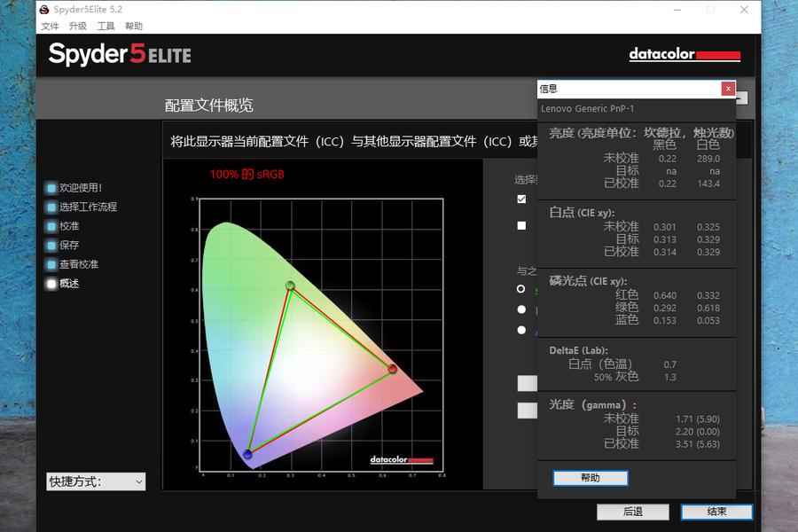Click the 帮助 button in info panel

pyautogui.click(x=591, y=478)
